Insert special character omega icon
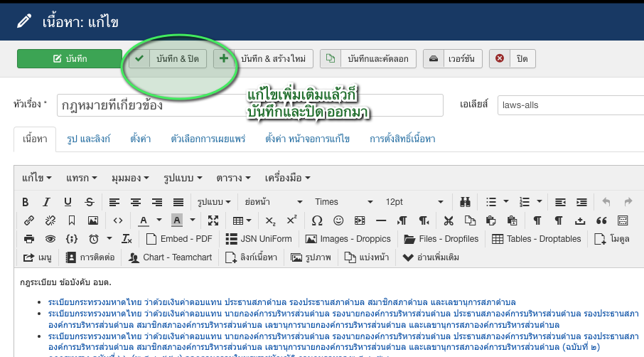 click(x=316, y=220)
